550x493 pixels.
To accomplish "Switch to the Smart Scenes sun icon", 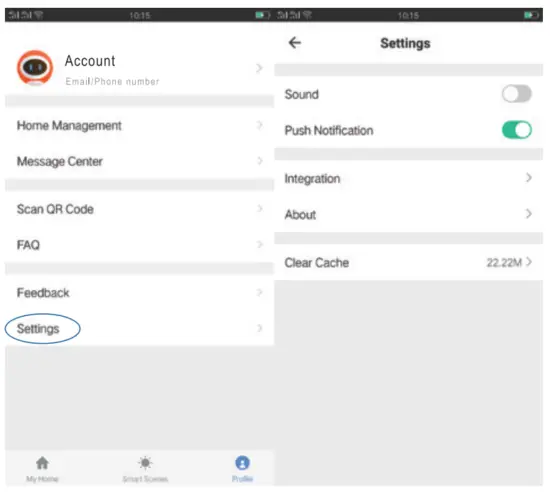I will [x=145, y=463].
